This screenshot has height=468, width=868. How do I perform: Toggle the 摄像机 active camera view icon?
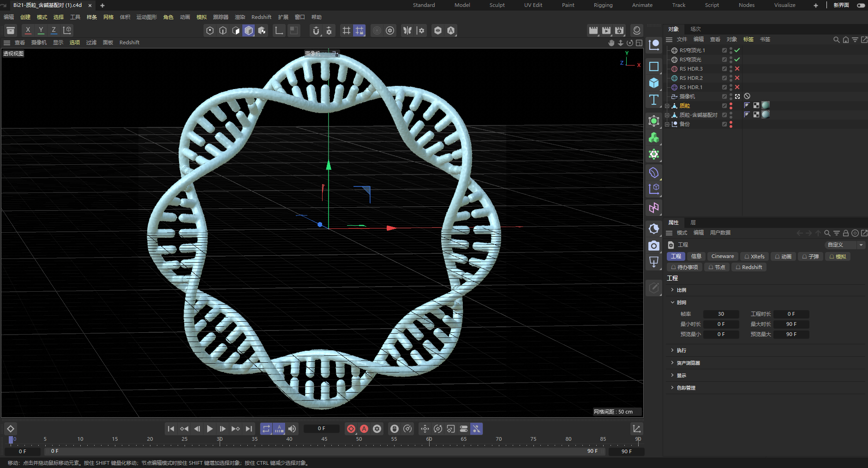(737, 96)
